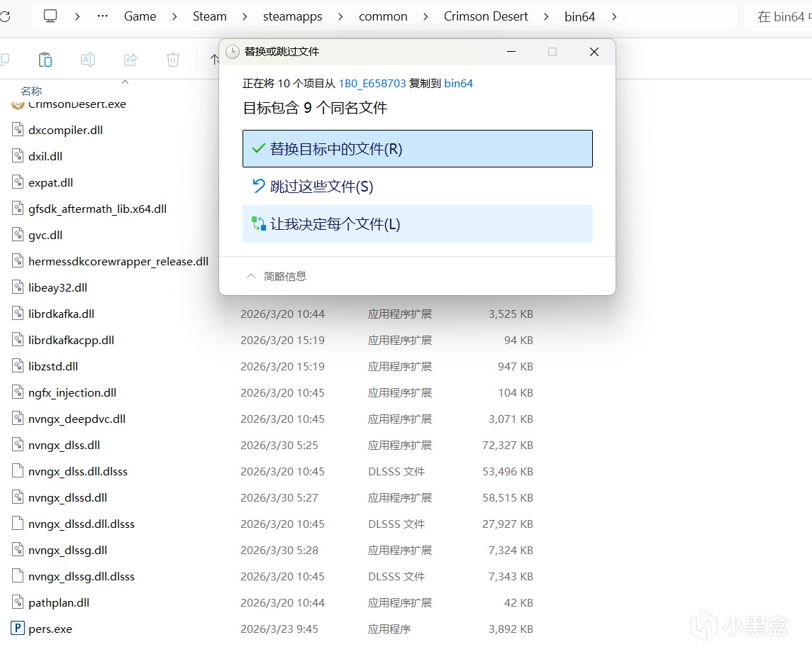Viewport: 812px width, 657px height.
Task: Click the DLSSS 文件 type of nvngx_dlssd.dll.dlsss
Action: (x=396, y=524)
